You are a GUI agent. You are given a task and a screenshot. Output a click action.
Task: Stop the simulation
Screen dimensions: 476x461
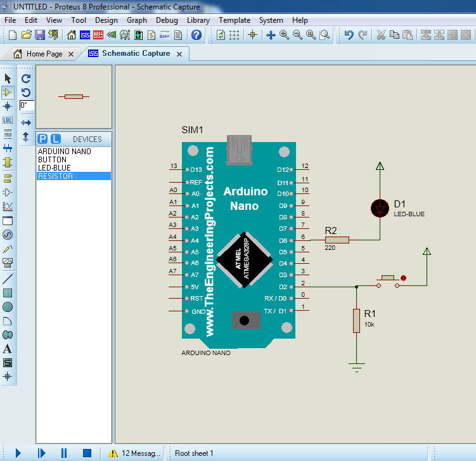[x=87, y=453]
